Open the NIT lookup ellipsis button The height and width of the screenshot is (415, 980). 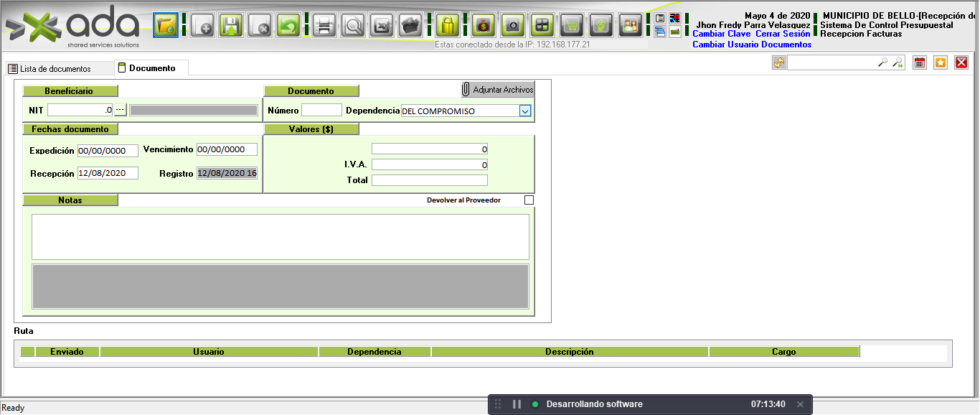(x=121, y=110)
